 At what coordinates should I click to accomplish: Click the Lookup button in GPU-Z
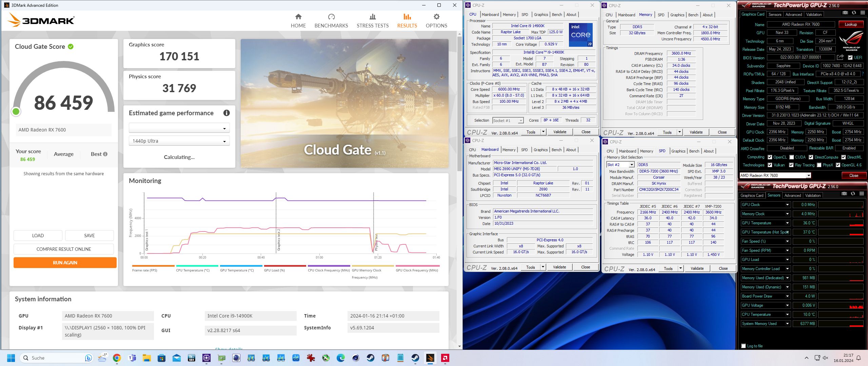[851, 24]
